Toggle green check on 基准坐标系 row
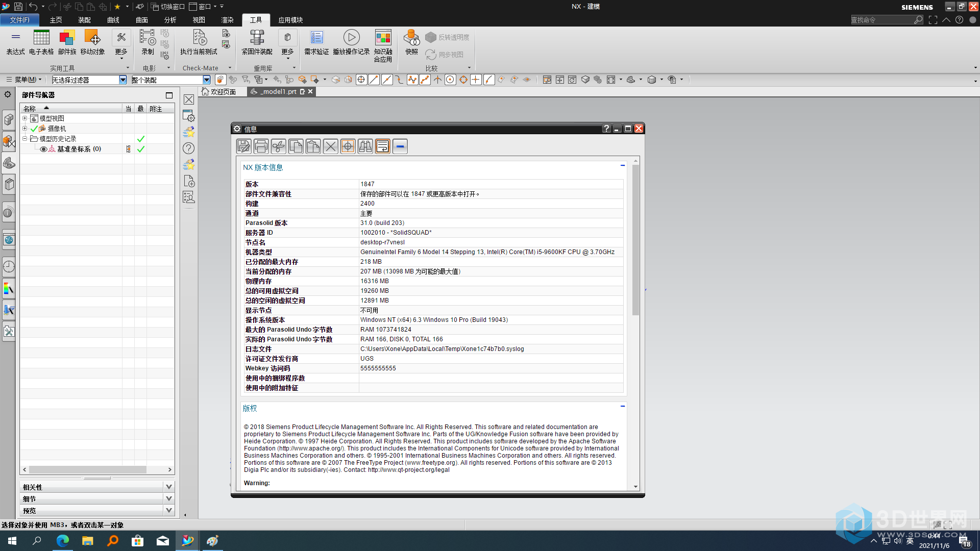The height and width of the screenshot is (551, 980). click(x=140, y=149)
